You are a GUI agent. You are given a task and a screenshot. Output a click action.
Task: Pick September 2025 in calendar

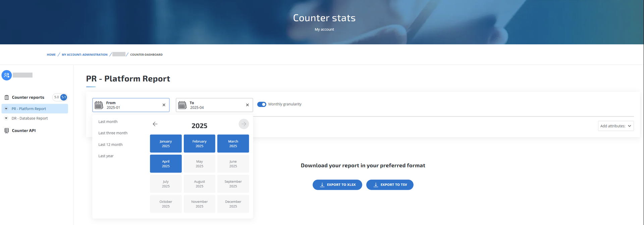[233, 184]
